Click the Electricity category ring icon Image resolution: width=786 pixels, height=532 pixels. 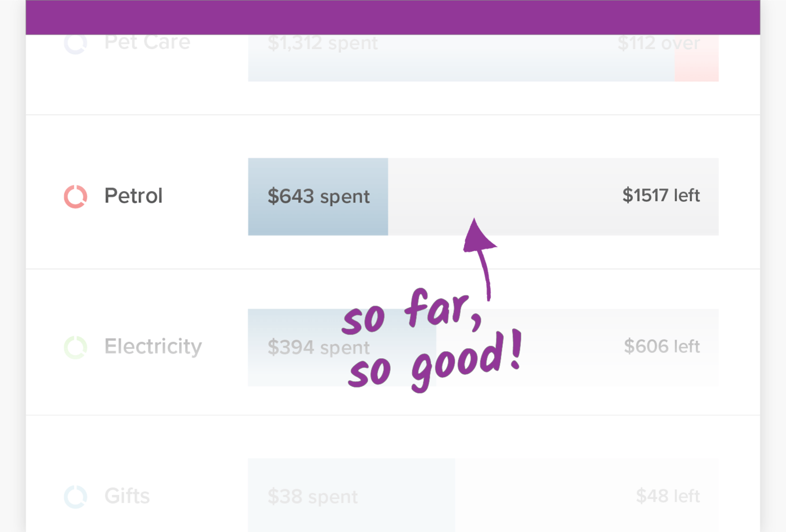(x=76, y=347)
